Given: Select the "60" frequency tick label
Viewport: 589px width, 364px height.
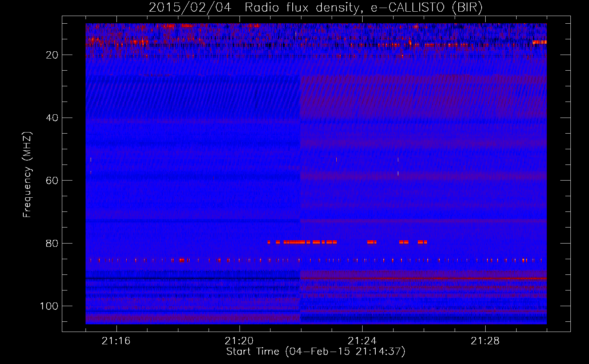Looking at the screenshot, I should coord(52,181).
